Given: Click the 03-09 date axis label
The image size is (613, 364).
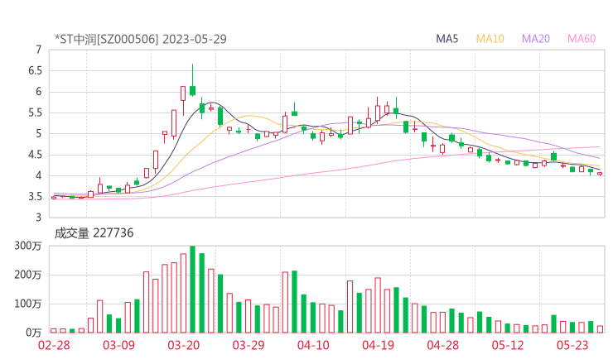Looking at the screenshot, I should tap(118, 345).
